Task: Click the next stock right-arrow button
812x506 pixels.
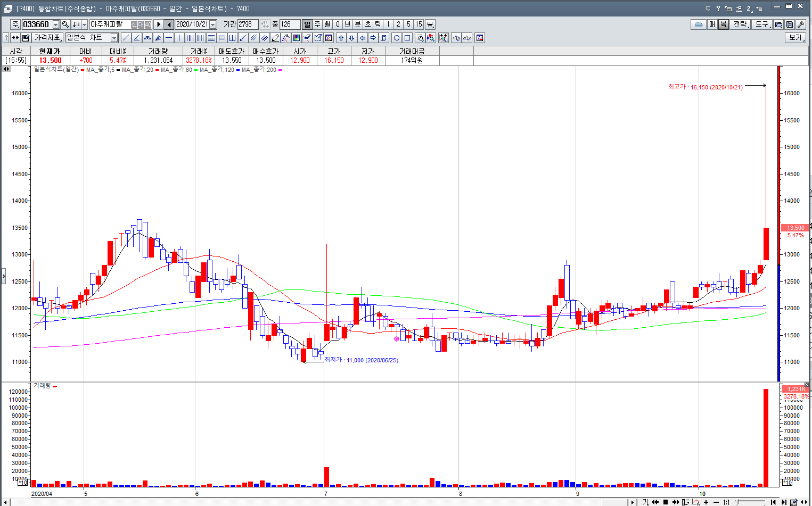Action: pyautogui.click(x=159, y=24)
